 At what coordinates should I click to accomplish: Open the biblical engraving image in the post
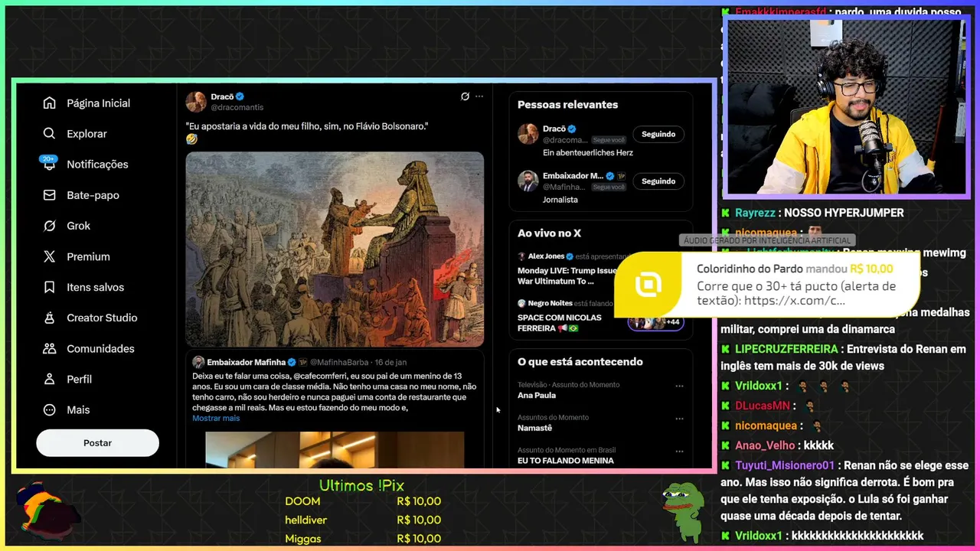(x=335, y=249)
